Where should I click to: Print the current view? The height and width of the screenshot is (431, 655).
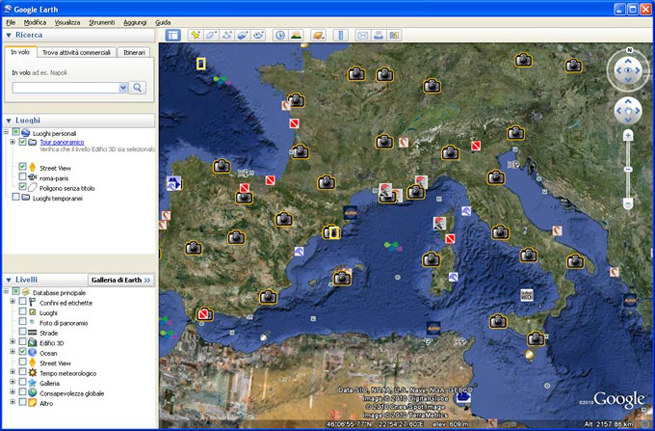(378, 35)
